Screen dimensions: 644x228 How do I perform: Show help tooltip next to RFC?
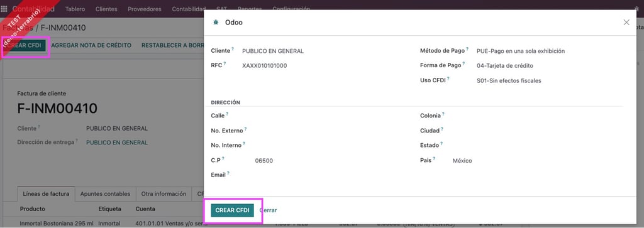click(x=225, y=63)
